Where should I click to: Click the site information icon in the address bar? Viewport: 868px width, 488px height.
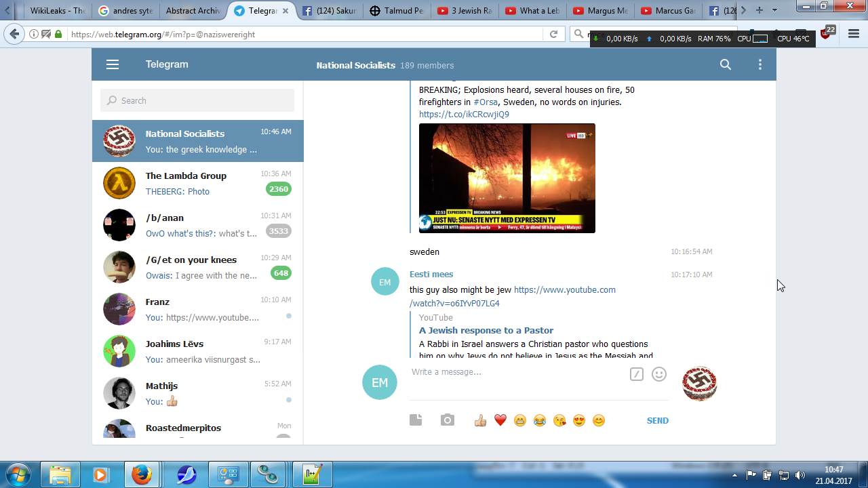pyautogui.click(x=34, y=34)
